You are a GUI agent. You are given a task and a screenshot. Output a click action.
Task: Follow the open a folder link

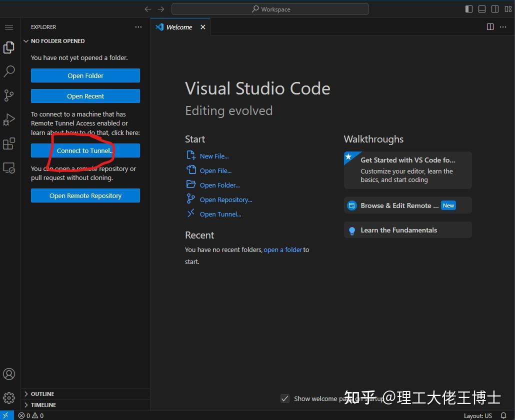point(282,249)
